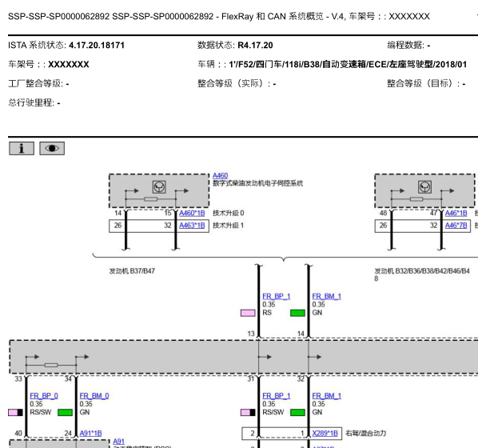
Task: Select the '右驾/混合动力' label
Action: (366, 434)
